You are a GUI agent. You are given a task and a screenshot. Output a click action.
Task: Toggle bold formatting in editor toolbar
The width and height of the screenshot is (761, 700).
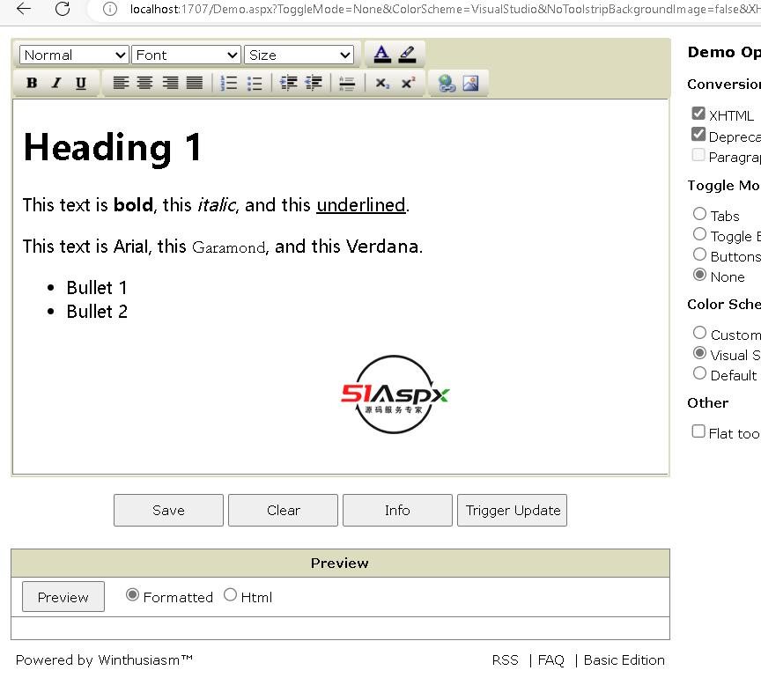coord(32,84)
